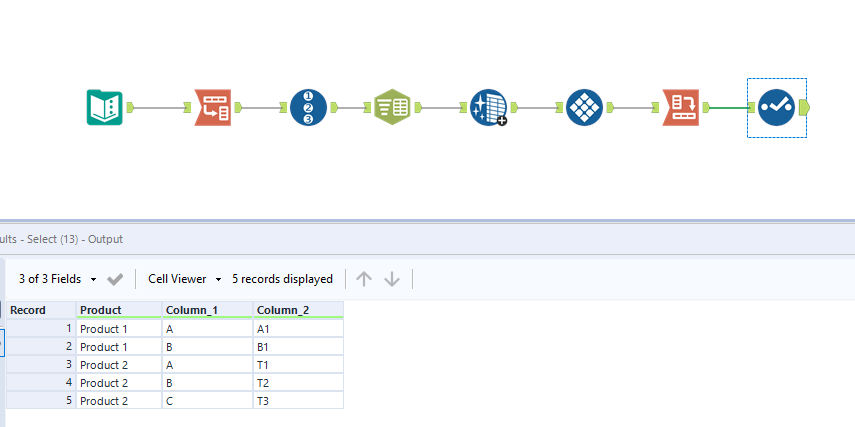This screenshot has height=427, width=855.
Task: Click the blue diamond-pattern tool
Action: click(x=584, y=107)
